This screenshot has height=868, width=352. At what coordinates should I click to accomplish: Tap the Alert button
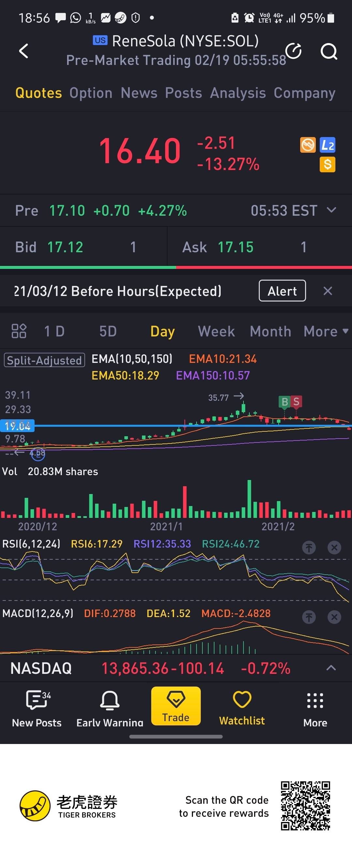[282, 291]
